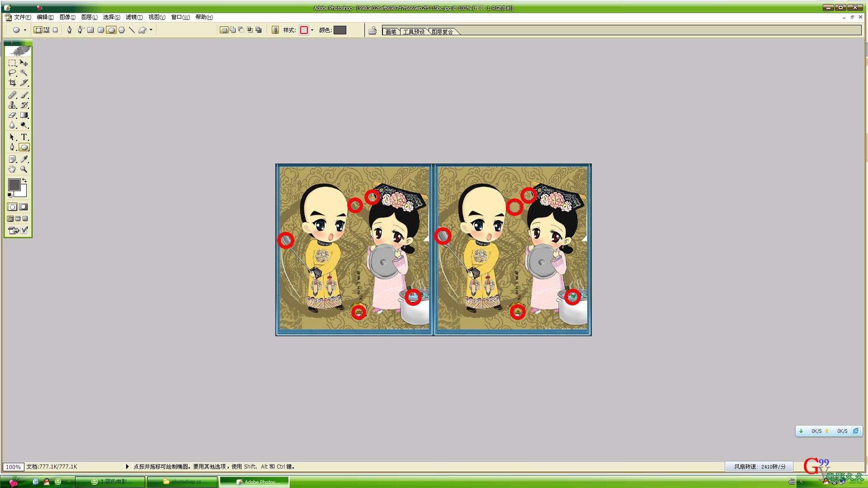868x488 pixels.
Task: Expand the custom shape geometry options arrow
Action: [151, 30]
